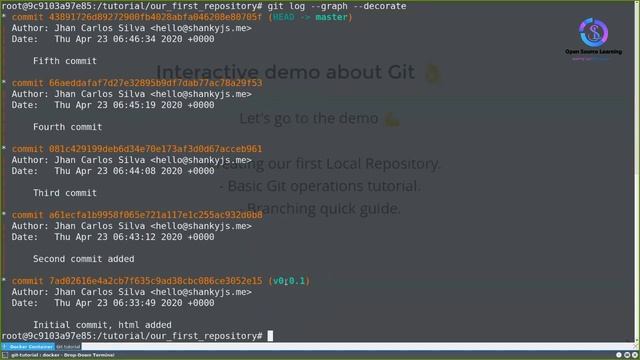Viewport: 640px width, 360px height.
Task: Click the 'git log --graph --decorate' command text
Action: [x=337, y=6]
